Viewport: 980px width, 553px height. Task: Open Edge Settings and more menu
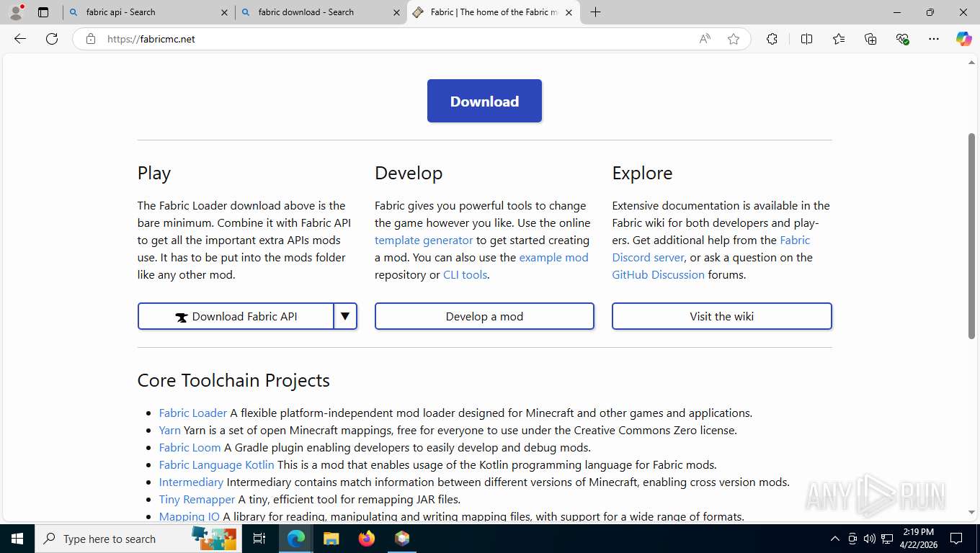[x=934, y=39]
